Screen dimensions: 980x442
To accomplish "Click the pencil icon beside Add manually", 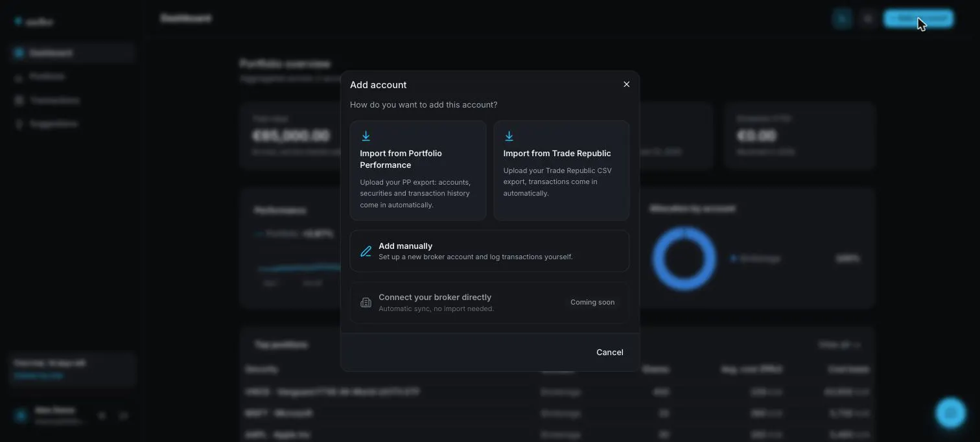I will point(366,251).
